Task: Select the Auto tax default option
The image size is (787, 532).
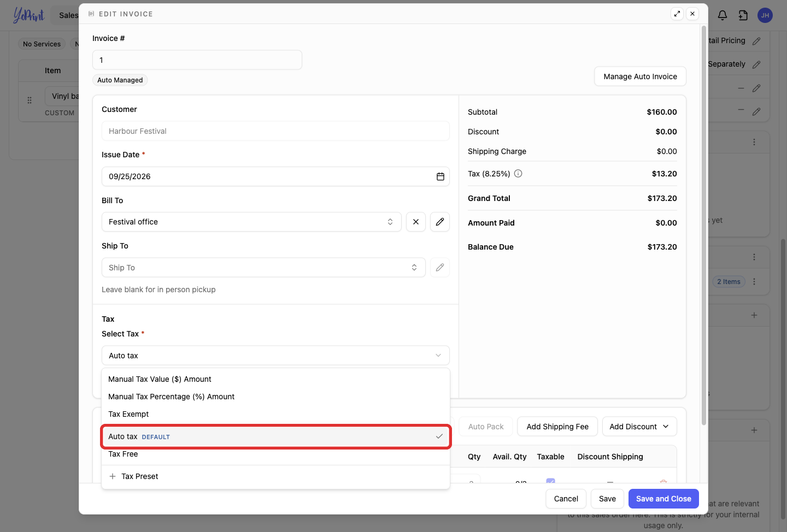Action: pos(275,436)
